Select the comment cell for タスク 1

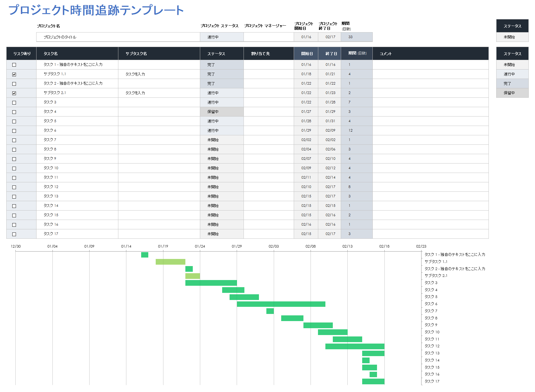click(430, 65)
